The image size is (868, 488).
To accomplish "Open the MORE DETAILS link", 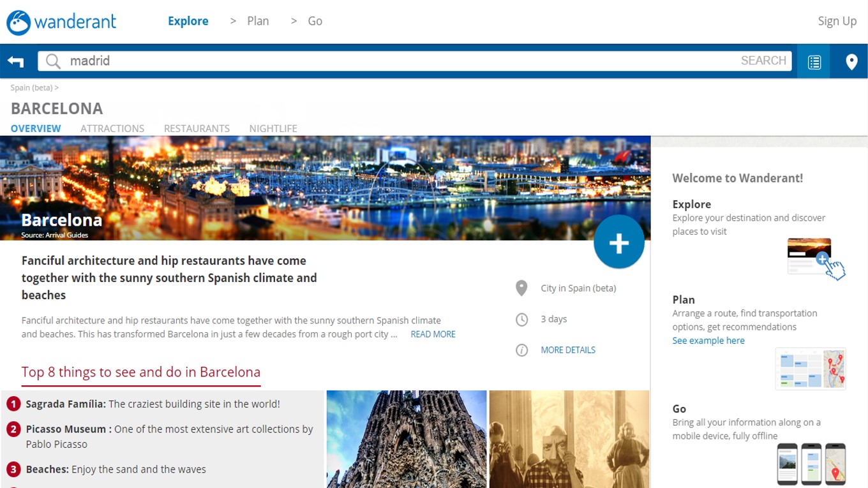I will tap(567, 350).
